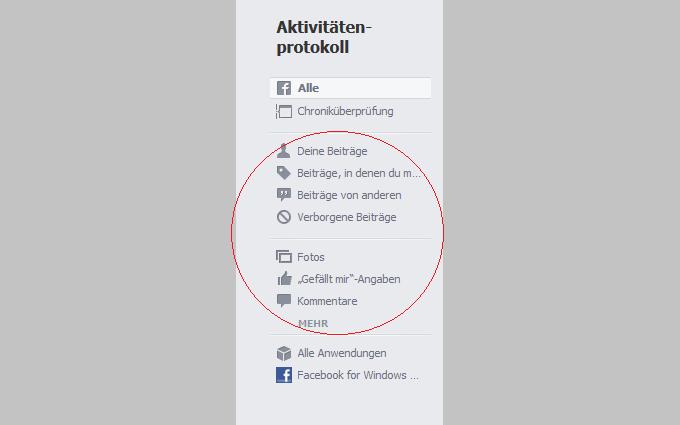This screenshot has width=680, height=425.
Task: Open Beiträge von anderen
Action: click(x=349, y=195)
